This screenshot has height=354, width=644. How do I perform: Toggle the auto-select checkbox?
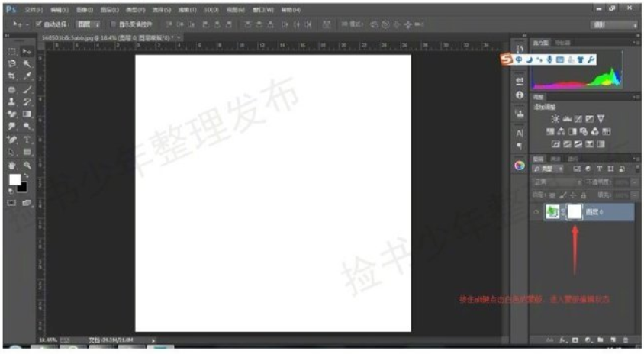pos(39,24)
